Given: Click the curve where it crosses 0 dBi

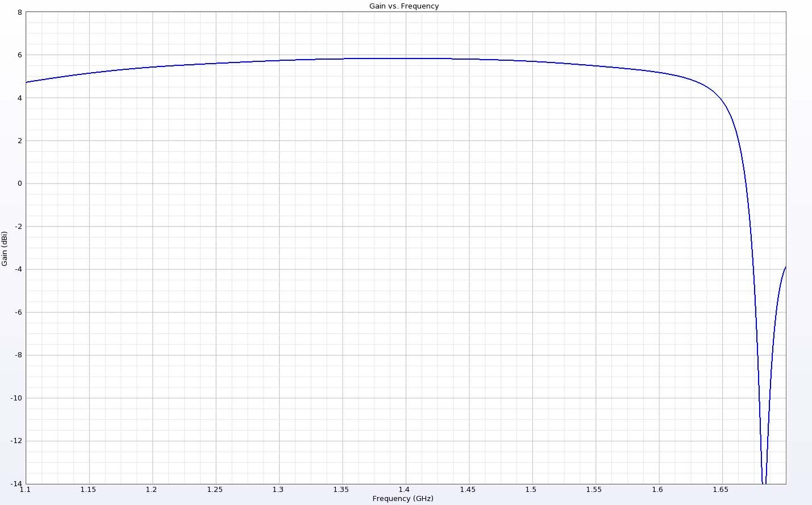Looking at the screenshot, I should 746,183.
